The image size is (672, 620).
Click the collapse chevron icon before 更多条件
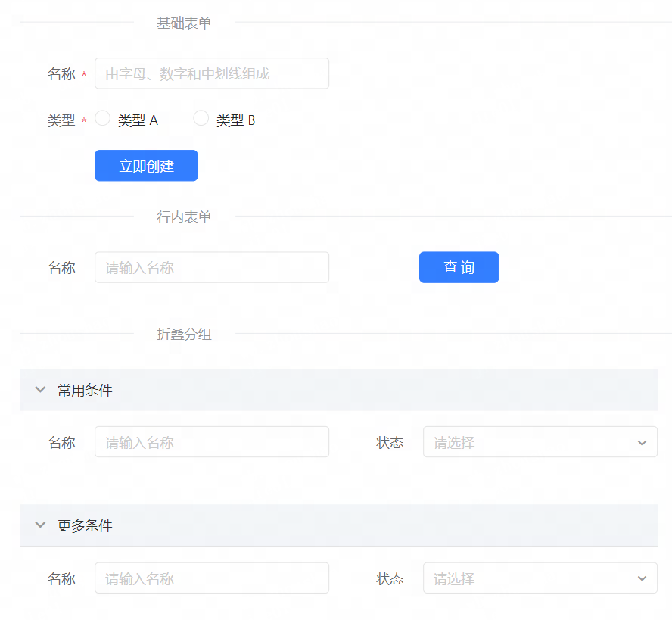[x=40, y=525]
